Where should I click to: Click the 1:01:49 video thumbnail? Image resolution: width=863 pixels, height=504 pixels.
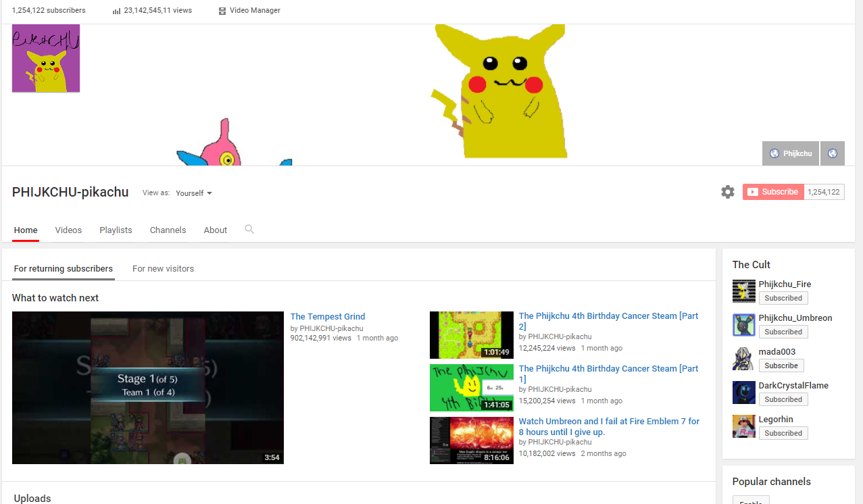tap(472, 335)
